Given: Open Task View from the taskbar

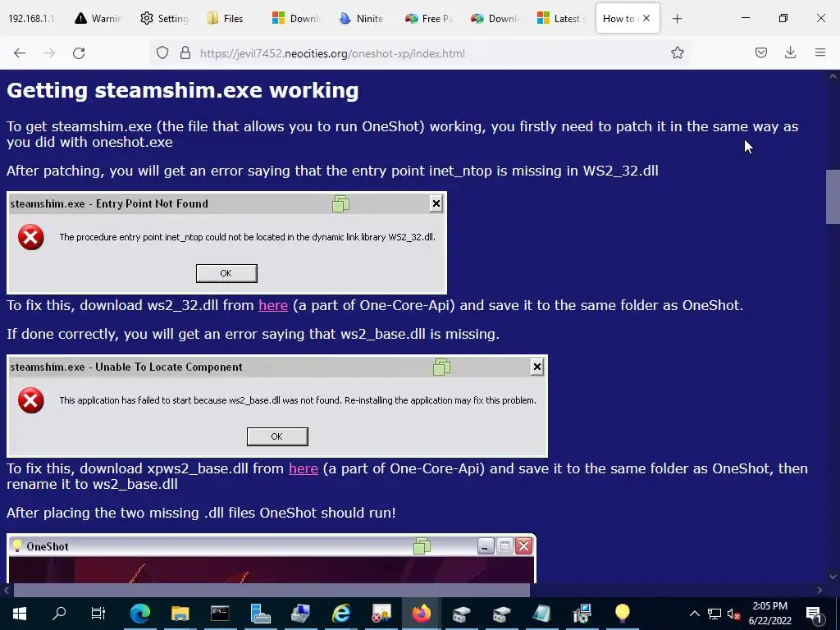Looking at the screenshot, I should point(98,614).
